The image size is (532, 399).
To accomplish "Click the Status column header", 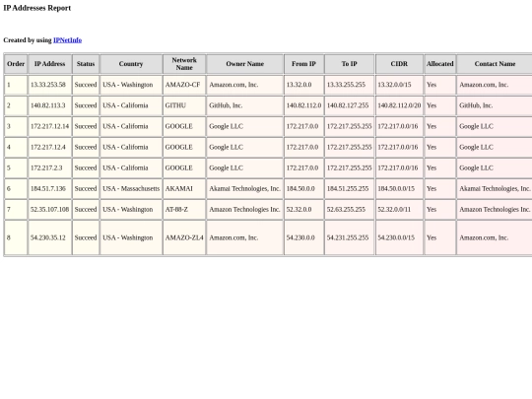I will point(86,64).
